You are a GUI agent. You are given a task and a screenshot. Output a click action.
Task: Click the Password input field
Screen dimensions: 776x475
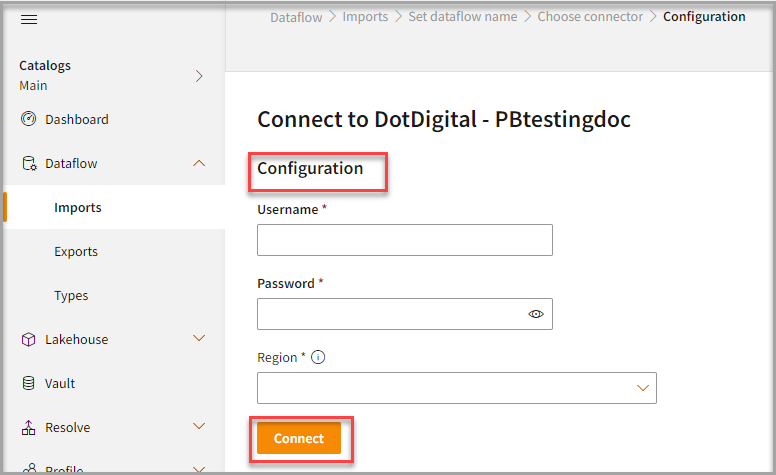(x=390, y=314)
